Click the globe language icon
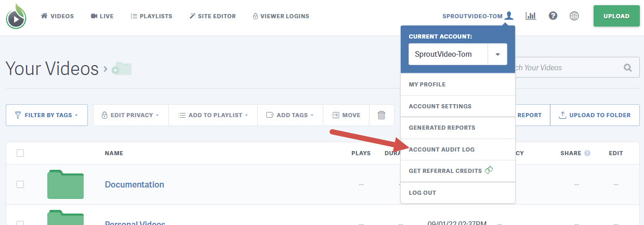The width and height of the screenshot is (644, 225). click(574, 16)
